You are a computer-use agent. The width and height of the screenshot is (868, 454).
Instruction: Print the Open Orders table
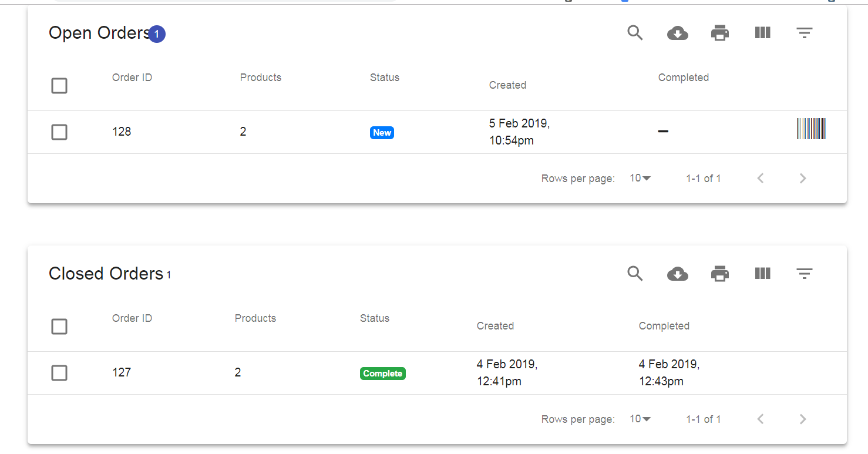[720, 33]
